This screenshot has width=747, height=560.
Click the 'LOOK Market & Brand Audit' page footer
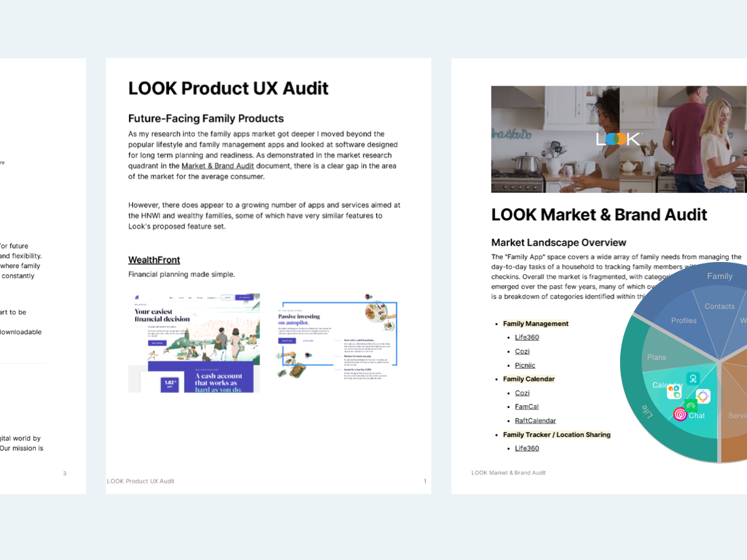509,473
